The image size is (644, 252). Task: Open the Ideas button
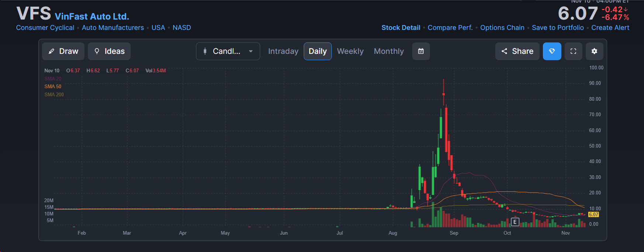click(x=109, y=51)
